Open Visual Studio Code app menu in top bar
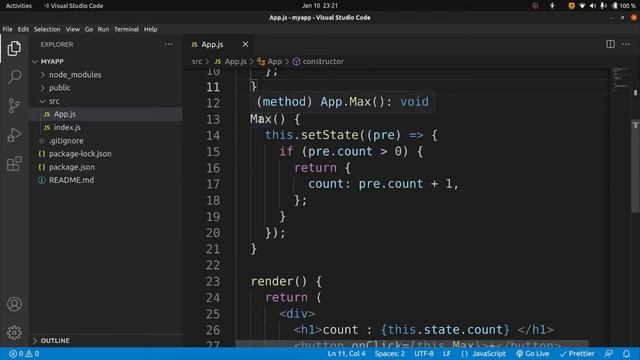The height and width of the screenshot is (360, 640). point(73,6)
